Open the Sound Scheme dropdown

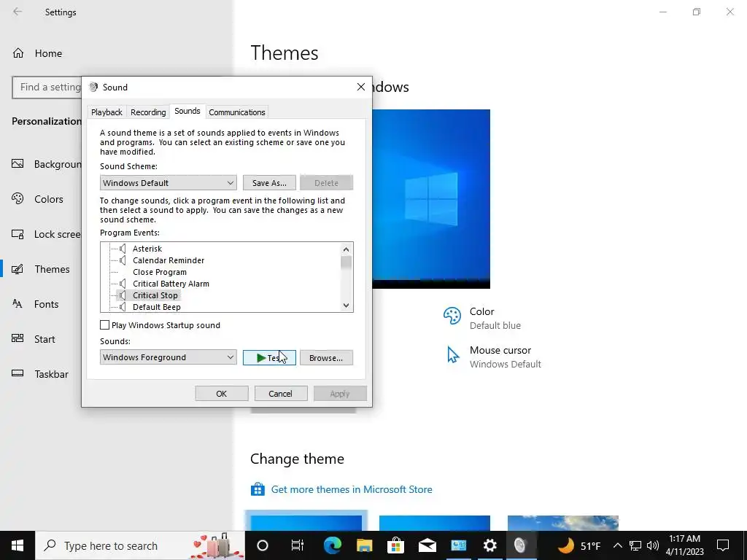169,183
